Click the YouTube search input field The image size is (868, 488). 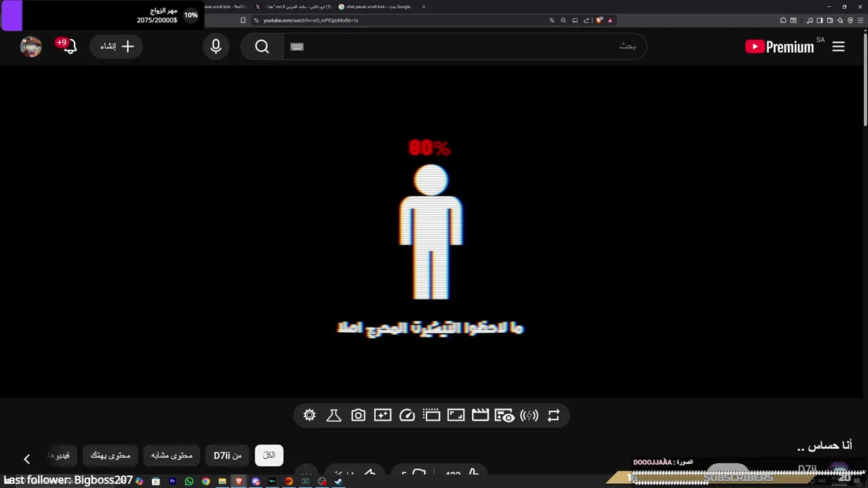pyautogui.click(x=465, y=47)
